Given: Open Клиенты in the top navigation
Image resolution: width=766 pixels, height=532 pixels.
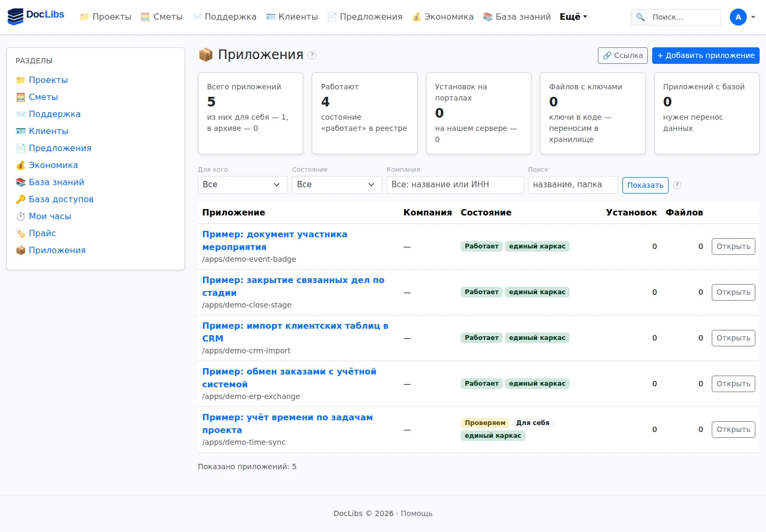Looking at the screenshot, I should [x=292, y=17].
